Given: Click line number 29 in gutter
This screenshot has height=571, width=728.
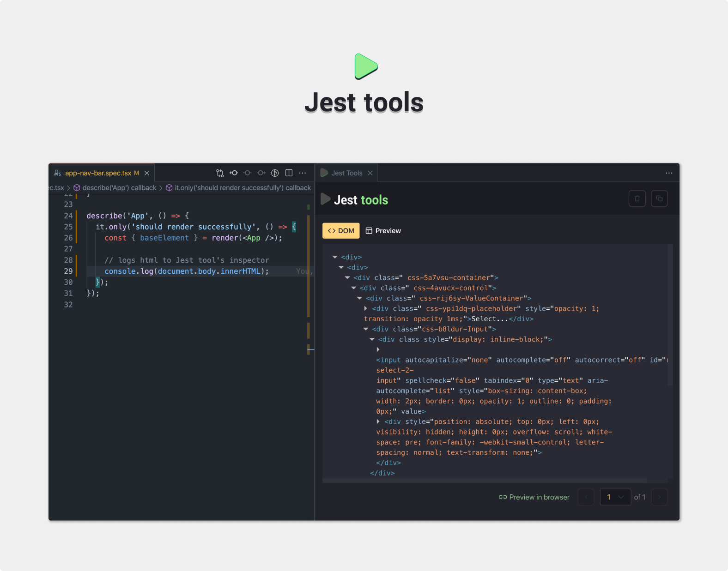Looking at the screenshot, I should click(68, 271).
